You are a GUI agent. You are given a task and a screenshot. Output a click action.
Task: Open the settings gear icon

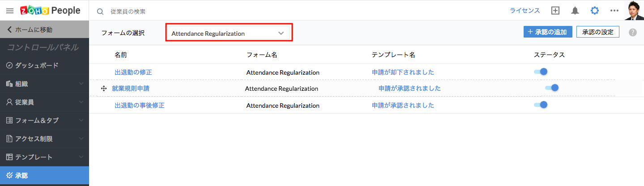[595, 11]
